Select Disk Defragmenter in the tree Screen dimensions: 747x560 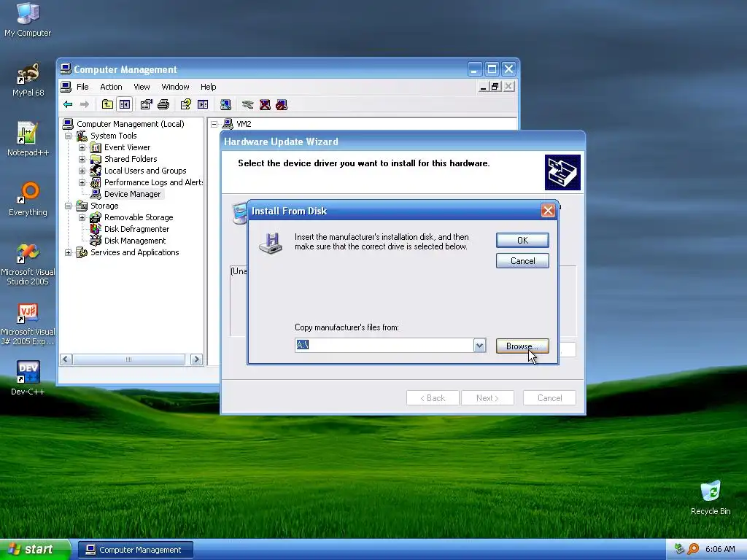pyautogui.click(x=136, y=229)
